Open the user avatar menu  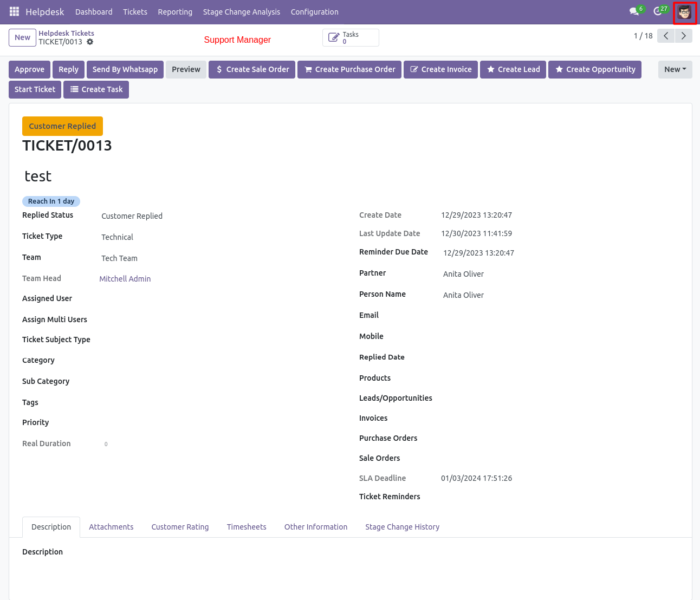click(685, 12)
